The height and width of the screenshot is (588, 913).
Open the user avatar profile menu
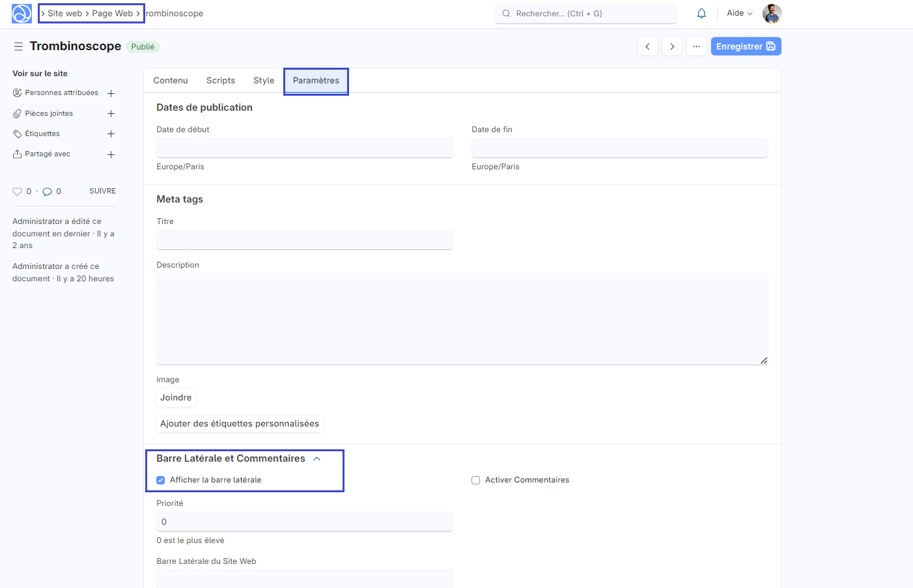pyautogui.click(x=772, y=13)
